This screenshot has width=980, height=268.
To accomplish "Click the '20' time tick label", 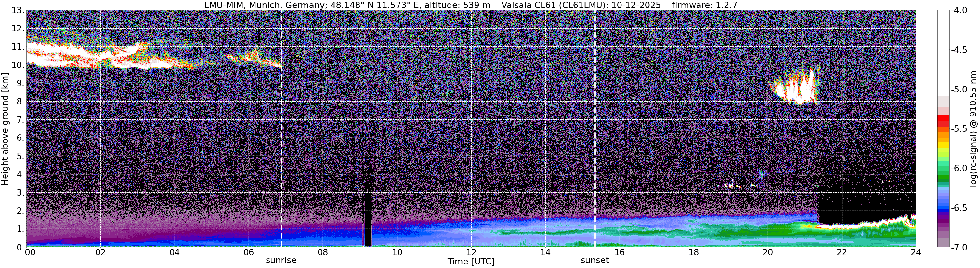I will pos(768,252).
